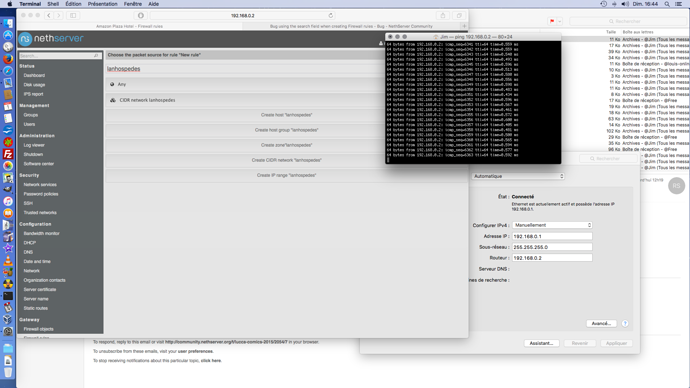Launch FileZilla from the dock
Image resolution: width=690 pixels, height=388 pixels.
[8, 154]
